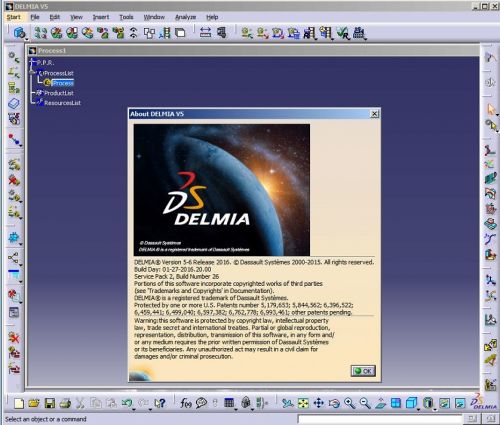
Task: Click OK in About DELMIA dialog
Action: [363, 371]
